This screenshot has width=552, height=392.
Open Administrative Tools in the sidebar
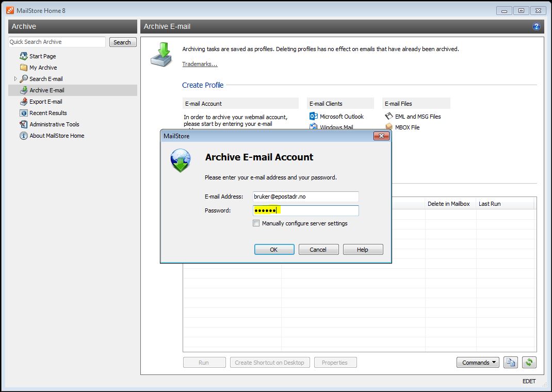pyautogui.click(x=54, y=124)
